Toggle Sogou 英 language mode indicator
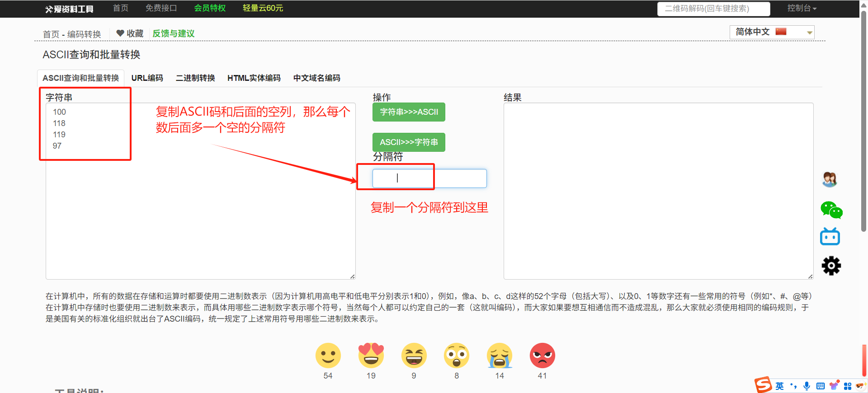 click(x=780, y=386)
